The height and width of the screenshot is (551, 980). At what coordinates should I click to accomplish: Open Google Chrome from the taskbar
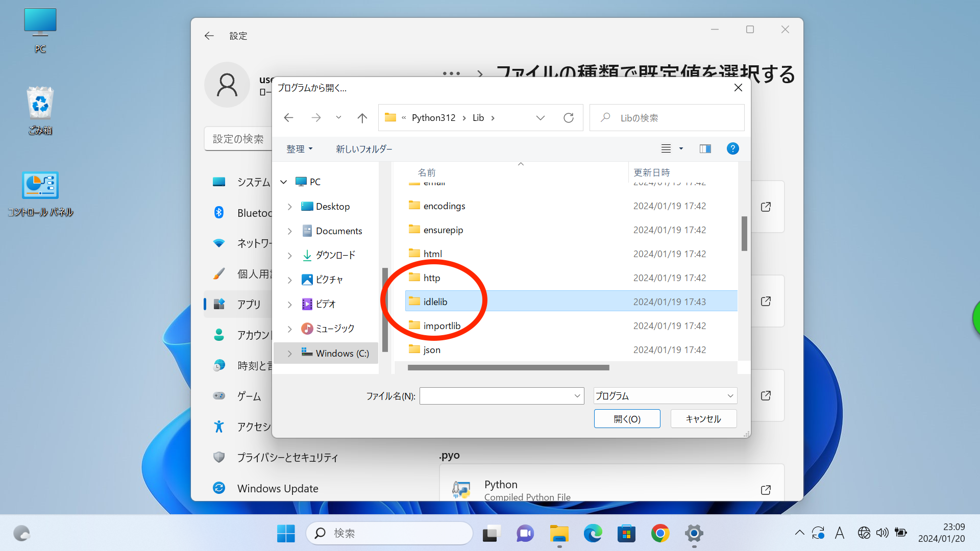[x=660, y=533]
